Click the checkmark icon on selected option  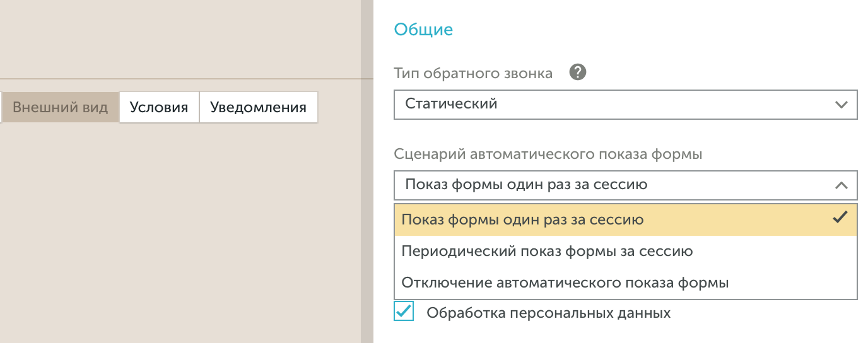pyautogui.click(x=840, y=218)
